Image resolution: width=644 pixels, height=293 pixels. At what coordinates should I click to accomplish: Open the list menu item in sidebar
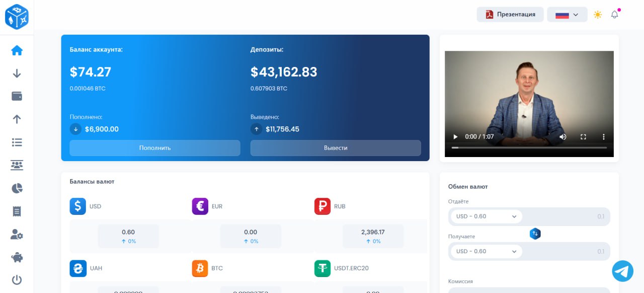coord(17,142)
